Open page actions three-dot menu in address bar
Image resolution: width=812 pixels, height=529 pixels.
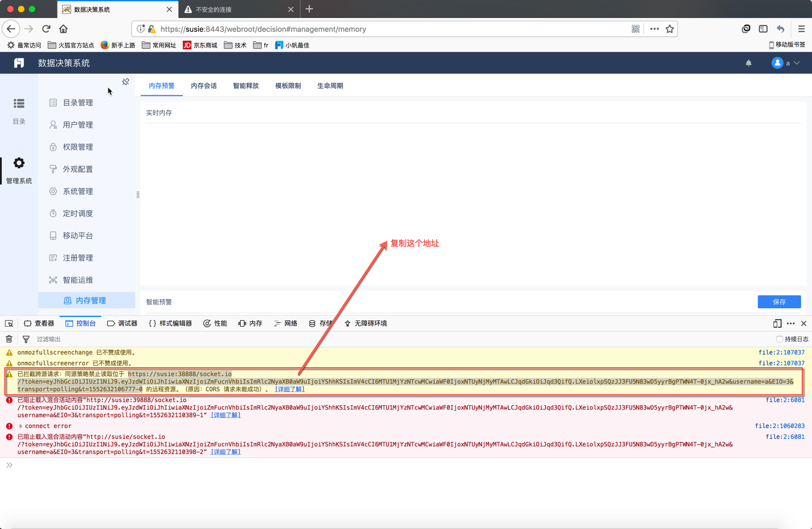pyautogui.click(x=654, y=29)
